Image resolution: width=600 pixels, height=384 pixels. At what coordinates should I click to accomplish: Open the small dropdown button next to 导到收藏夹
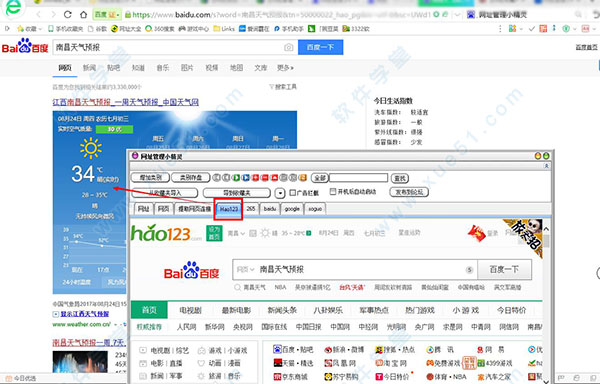280,193
